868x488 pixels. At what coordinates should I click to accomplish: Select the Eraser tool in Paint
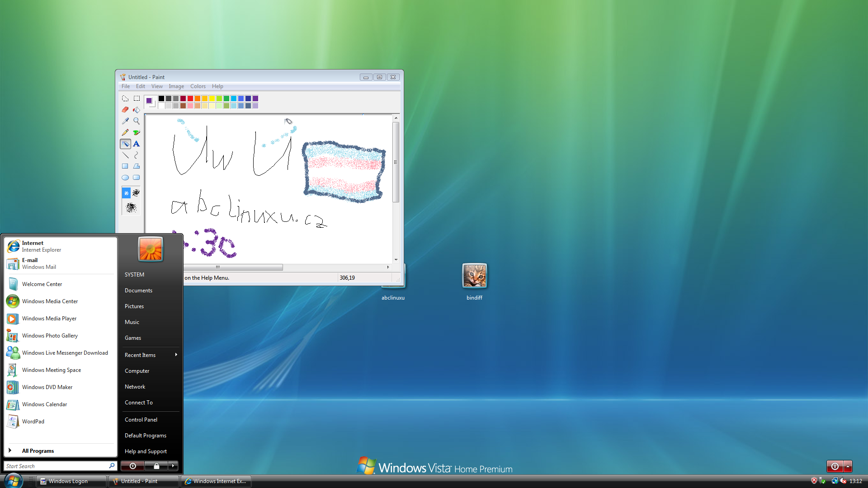125,110
